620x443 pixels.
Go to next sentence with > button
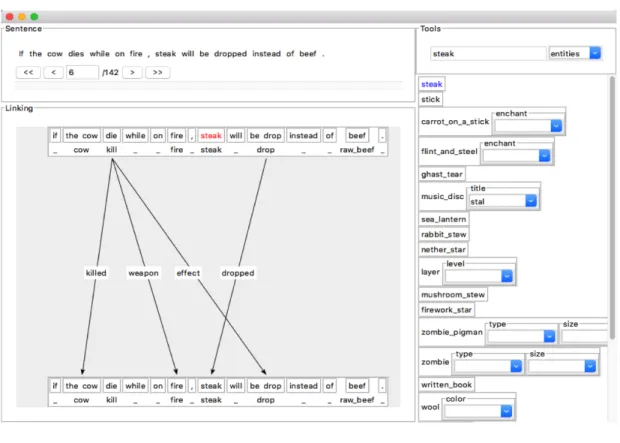click(132, 72)
